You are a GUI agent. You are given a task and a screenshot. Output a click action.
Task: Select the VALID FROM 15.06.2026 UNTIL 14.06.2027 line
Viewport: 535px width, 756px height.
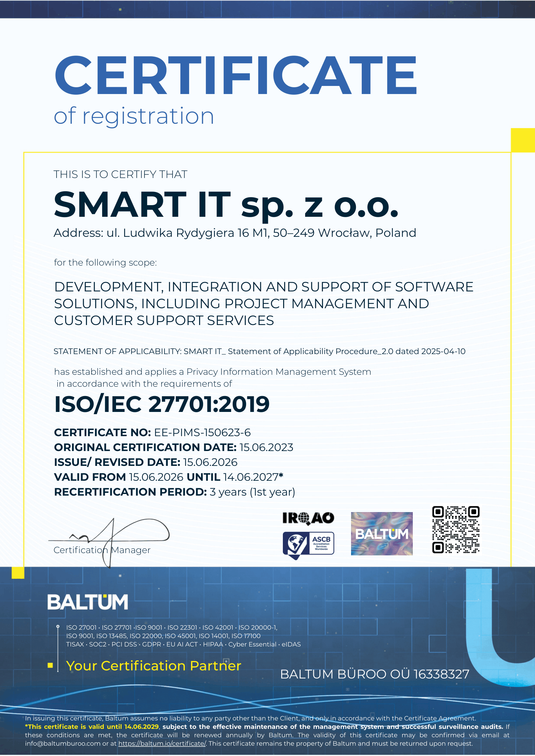[x=169, y=477]
